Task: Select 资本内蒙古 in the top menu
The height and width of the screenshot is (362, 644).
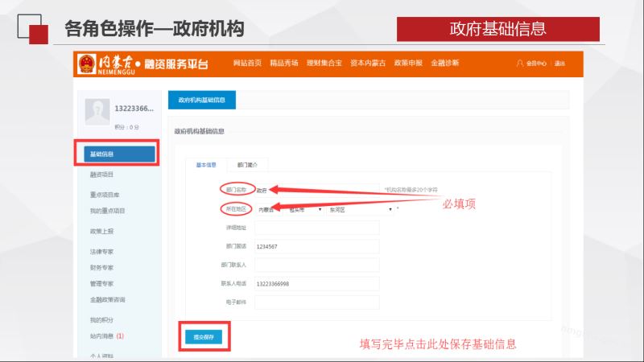Action: tap(368, 63)
